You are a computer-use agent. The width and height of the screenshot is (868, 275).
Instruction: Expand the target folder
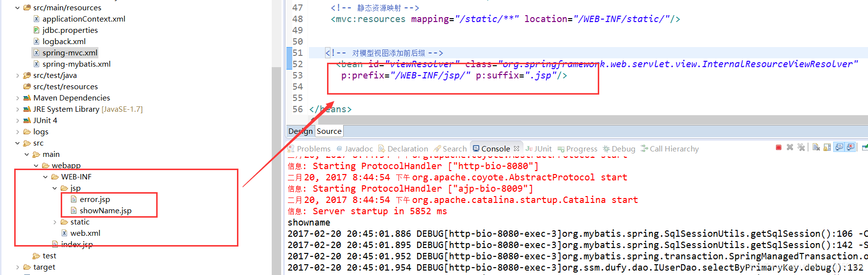18,267
